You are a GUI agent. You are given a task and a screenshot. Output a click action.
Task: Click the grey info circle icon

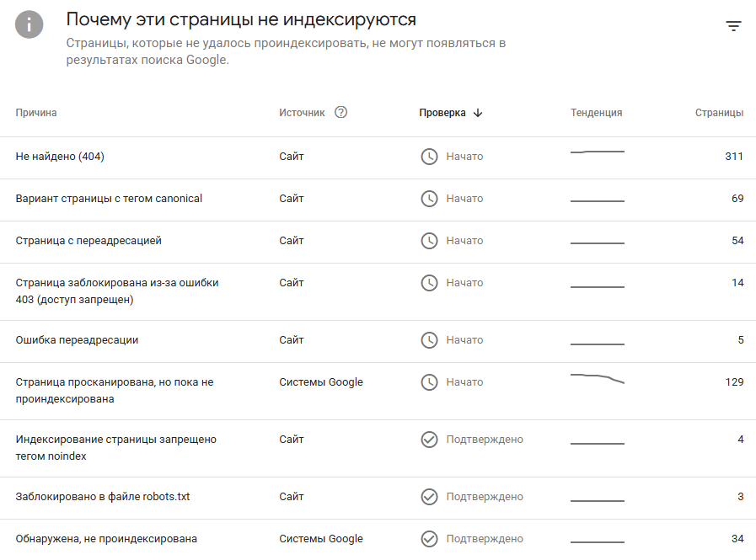click(29, 24)
